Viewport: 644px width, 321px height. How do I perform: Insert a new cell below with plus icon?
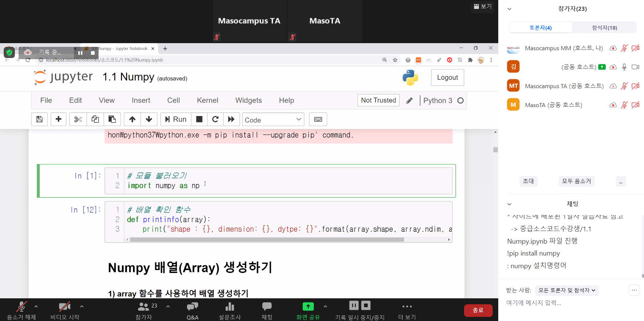pyautogui.click(x=58, y=119)
